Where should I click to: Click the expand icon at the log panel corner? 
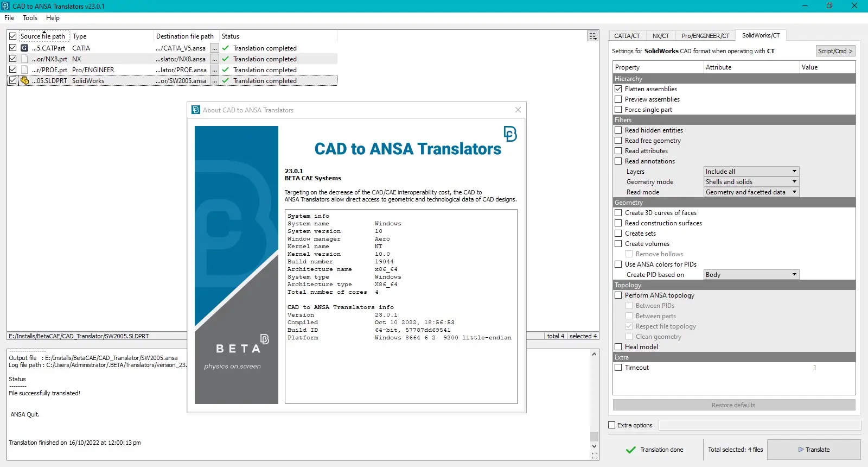tap(595, 456)
